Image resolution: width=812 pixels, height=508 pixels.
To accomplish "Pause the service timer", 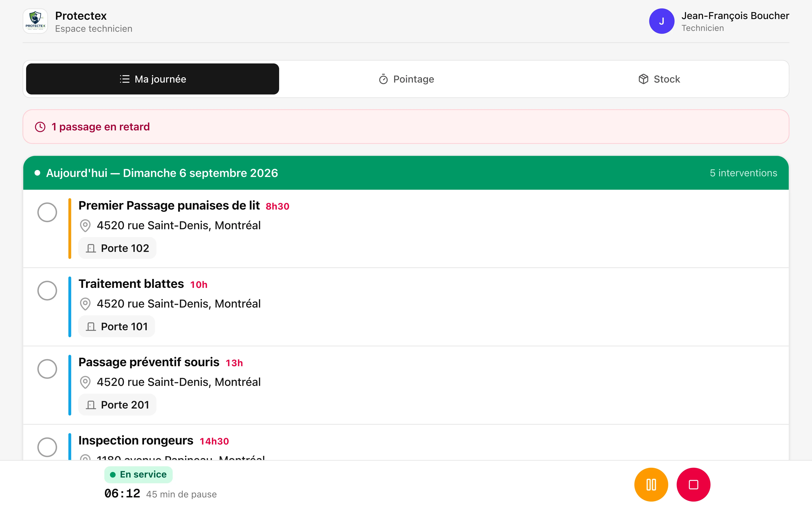I will (x=651, y=485).
